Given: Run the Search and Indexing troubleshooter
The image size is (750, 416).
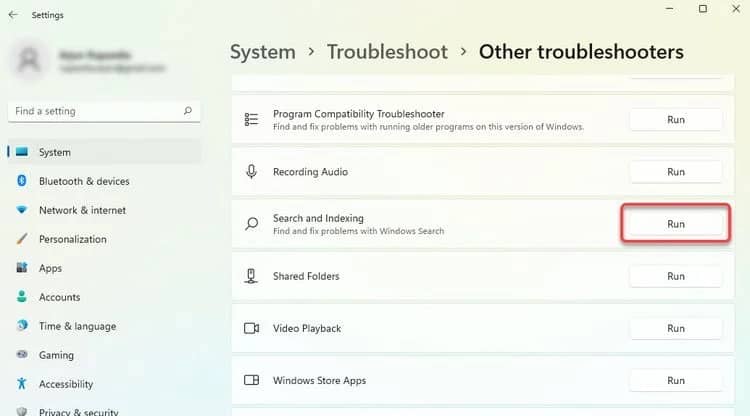Looking at the screenshot, I should pyautogui.click(x=676, y=224).
